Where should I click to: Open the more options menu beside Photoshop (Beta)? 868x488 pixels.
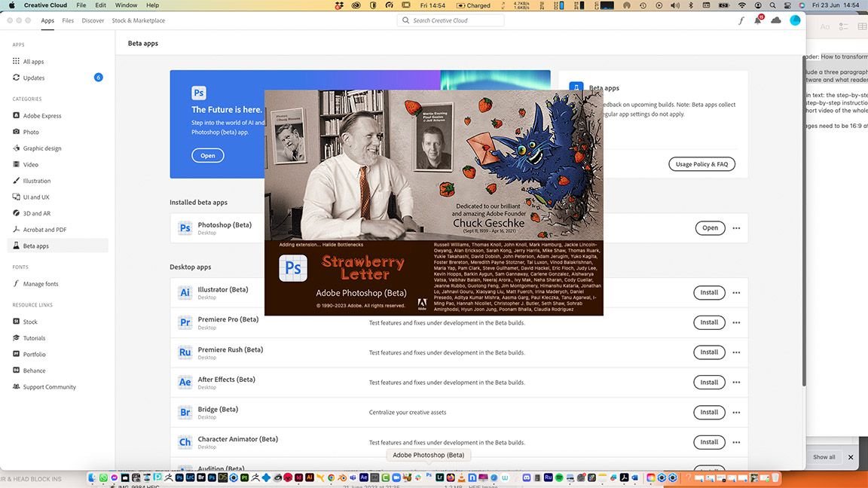coord(736,227)
